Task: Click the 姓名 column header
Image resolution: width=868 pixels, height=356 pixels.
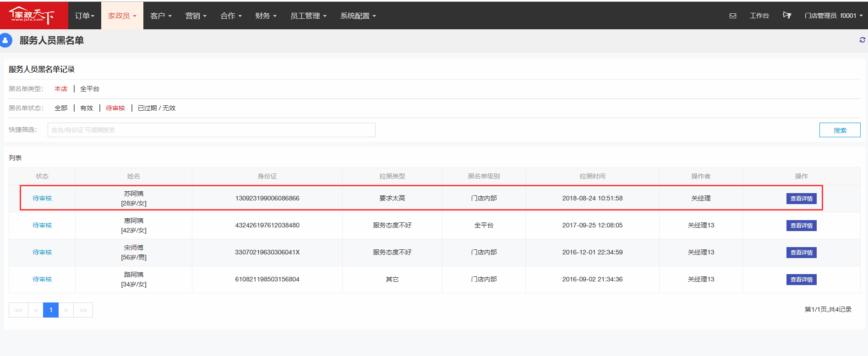Action: tap(134, 176)
